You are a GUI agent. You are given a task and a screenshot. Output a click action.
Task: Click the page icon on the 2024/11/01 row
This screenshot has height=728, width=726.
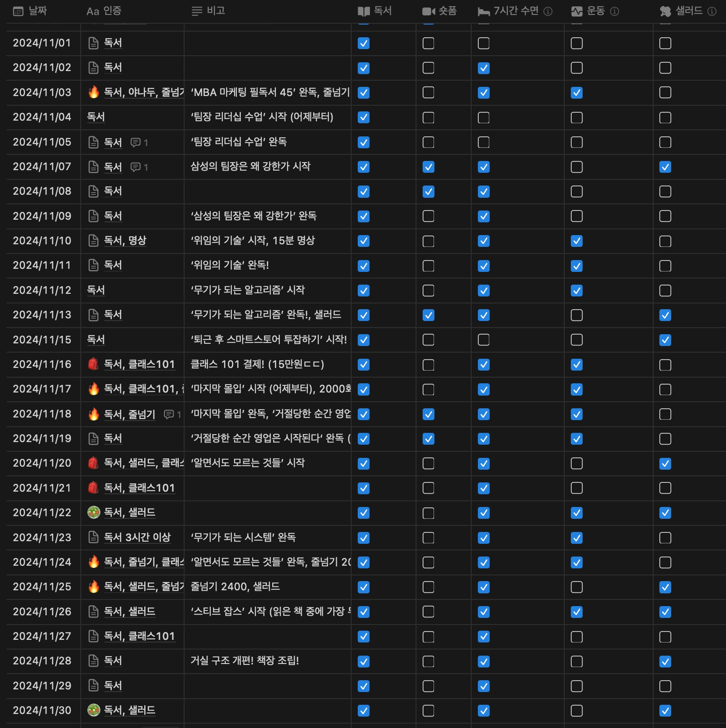tap(93, 43)
